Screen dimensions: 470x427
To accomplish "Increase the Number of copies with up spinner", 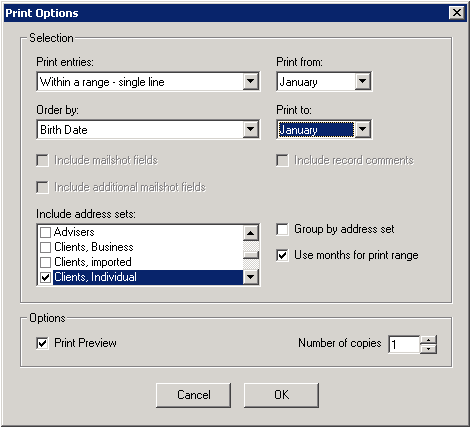I will coord(428,340).
